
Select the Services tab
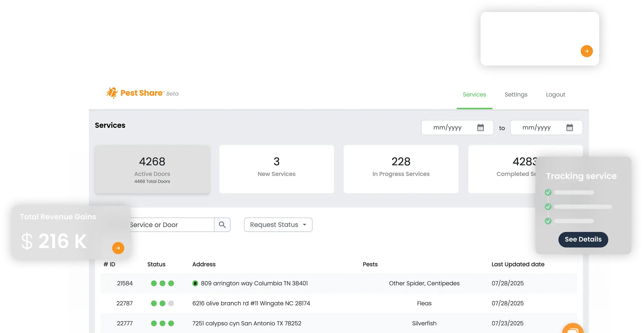point(474,95)
